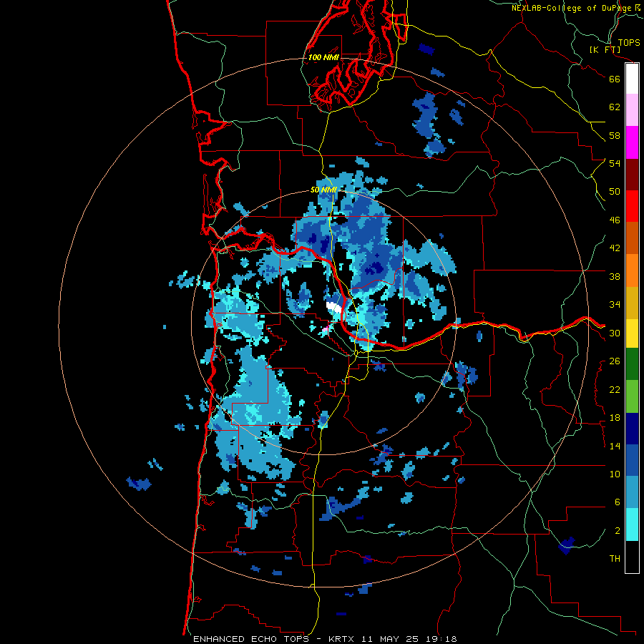Click the dark red (maroon) legend swatch
Viewport: 644px width, 644px height.
pos(632,174)
